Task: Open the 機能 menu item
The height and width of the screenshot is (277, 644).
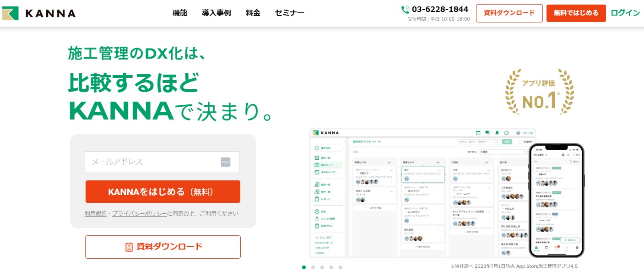Action: coord(180,13)
